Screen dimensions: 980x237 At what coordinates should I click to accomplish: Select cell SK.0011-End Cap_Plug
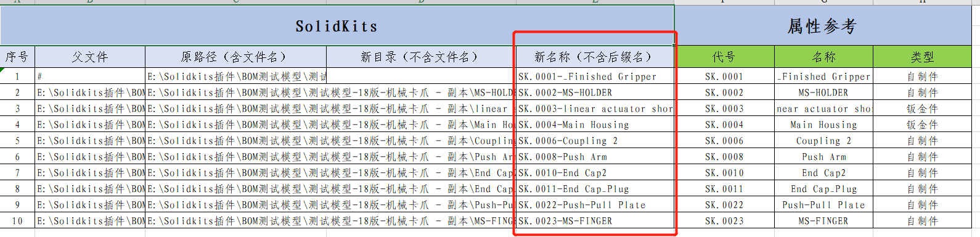[595, 189]
